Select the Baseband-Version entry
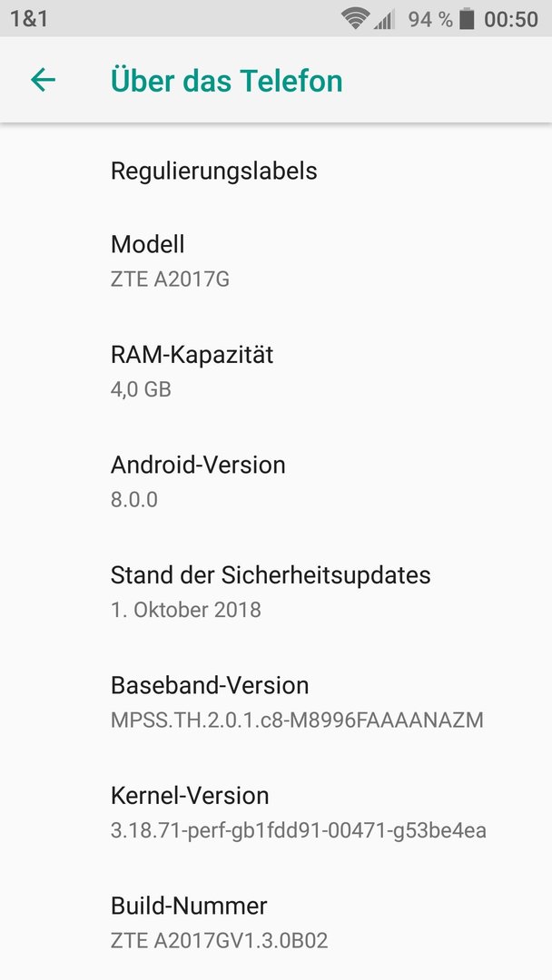This screenshot has width=552, height=980. coord(276,701)
